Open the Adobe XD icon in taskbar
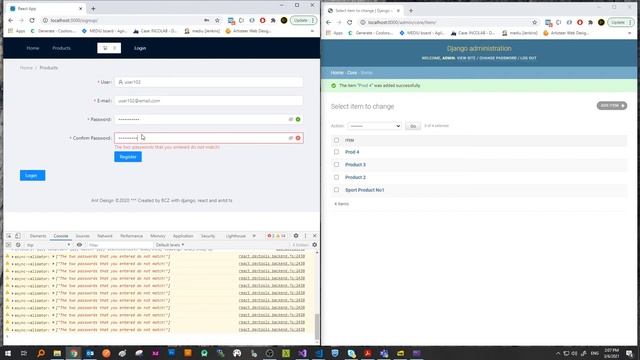Image resolution: width=640 pixels, height=360 pixels. click(x=155, y=353)
